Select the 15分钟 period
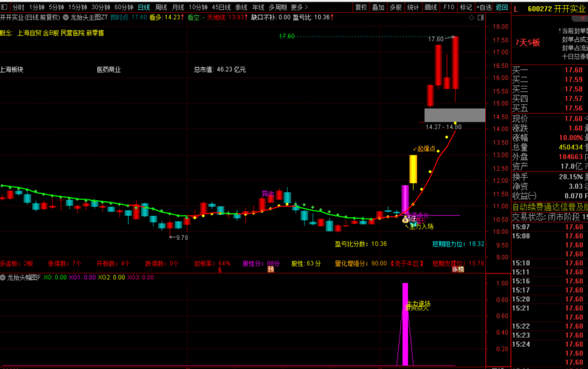The height and width of the screenshot is (369, 588). (x=78, y=7)
